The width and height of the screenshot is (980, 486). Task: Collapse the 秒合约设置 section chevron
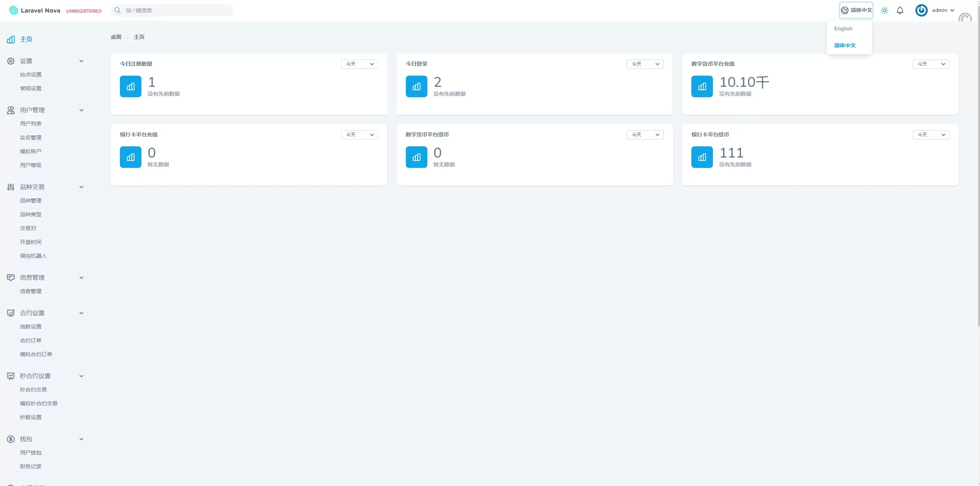[81, 376]
